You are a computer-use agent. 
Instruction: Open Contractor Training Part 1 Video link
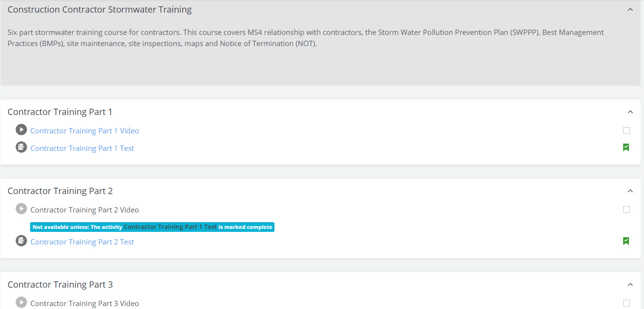click(x=85, y=131)
